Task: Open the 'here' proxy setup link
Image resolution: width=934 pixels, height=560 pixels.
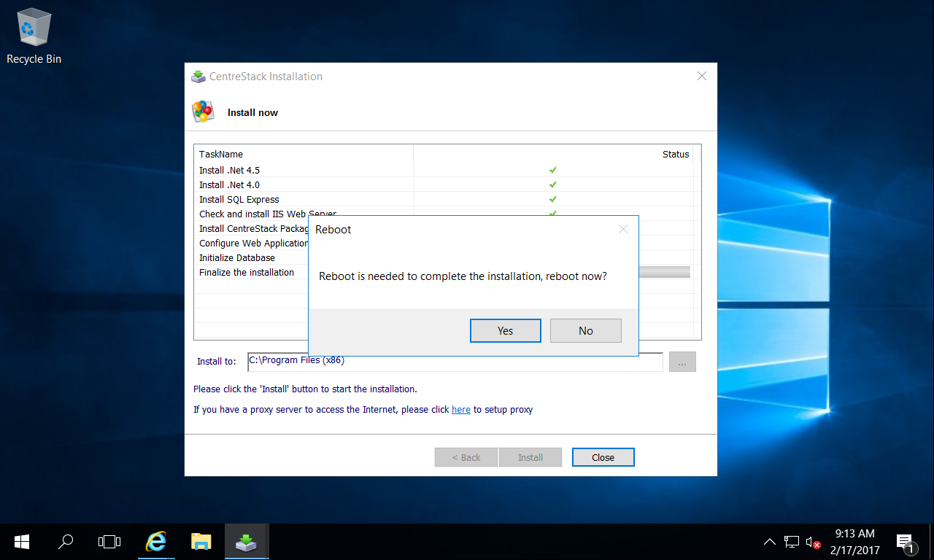Action: click(x=460, y=410)
